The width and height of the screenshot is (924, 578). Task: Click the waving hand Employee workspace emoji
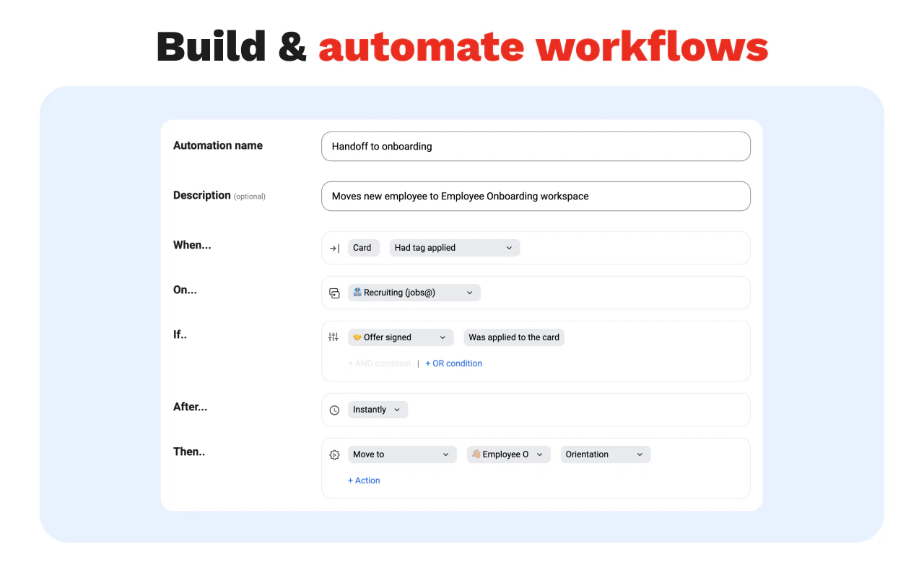[x=476, y=454]
